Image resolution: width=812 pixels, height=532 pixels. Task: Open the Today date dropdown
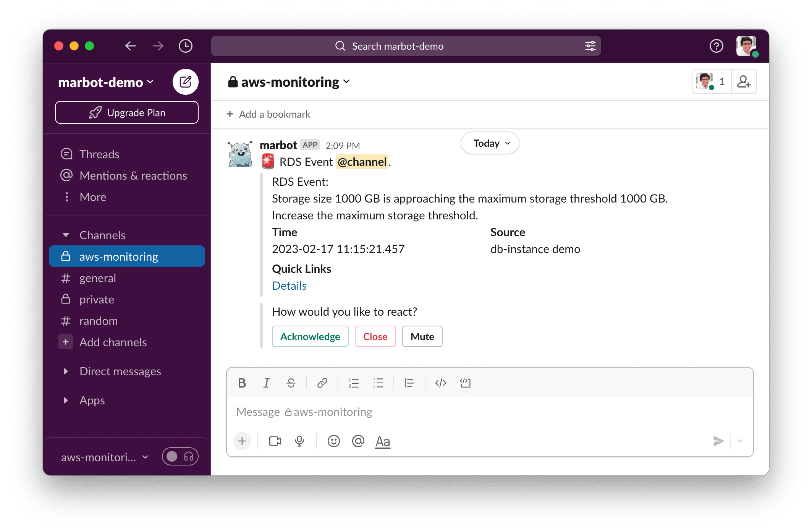(x=490, y=143)
